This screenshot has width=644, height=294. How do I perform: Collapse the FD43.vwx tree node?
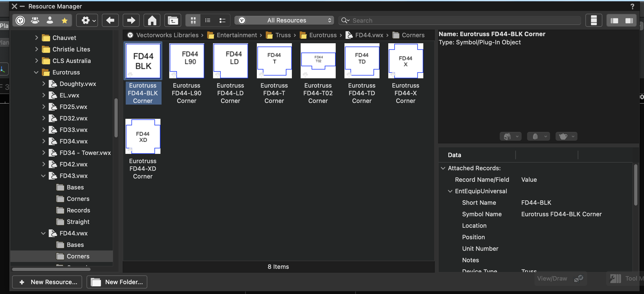click(x=43, y=176)
